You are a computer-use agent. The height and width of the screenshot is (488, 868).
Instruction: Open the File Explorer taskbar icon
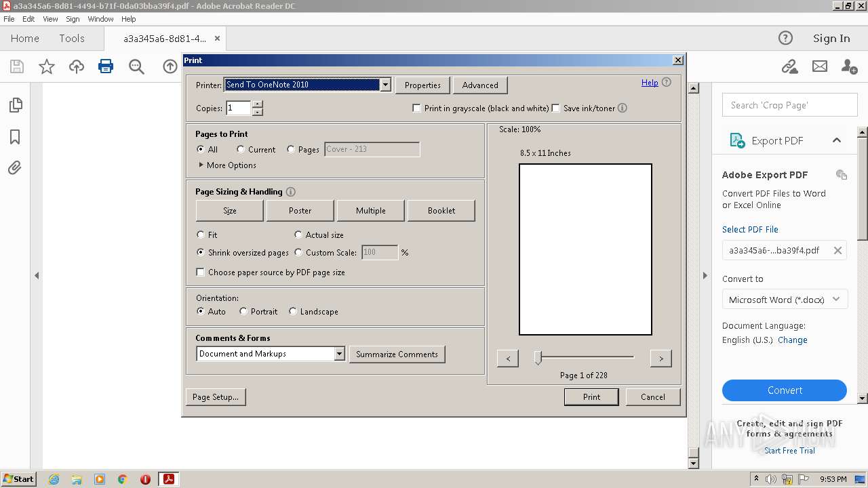[77, 479]
